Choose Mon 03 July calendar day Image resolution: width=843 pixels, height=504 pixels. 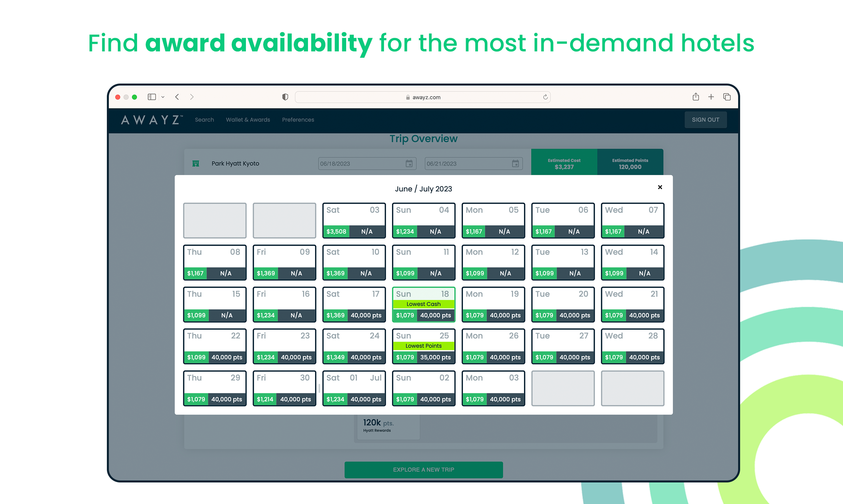493,389
